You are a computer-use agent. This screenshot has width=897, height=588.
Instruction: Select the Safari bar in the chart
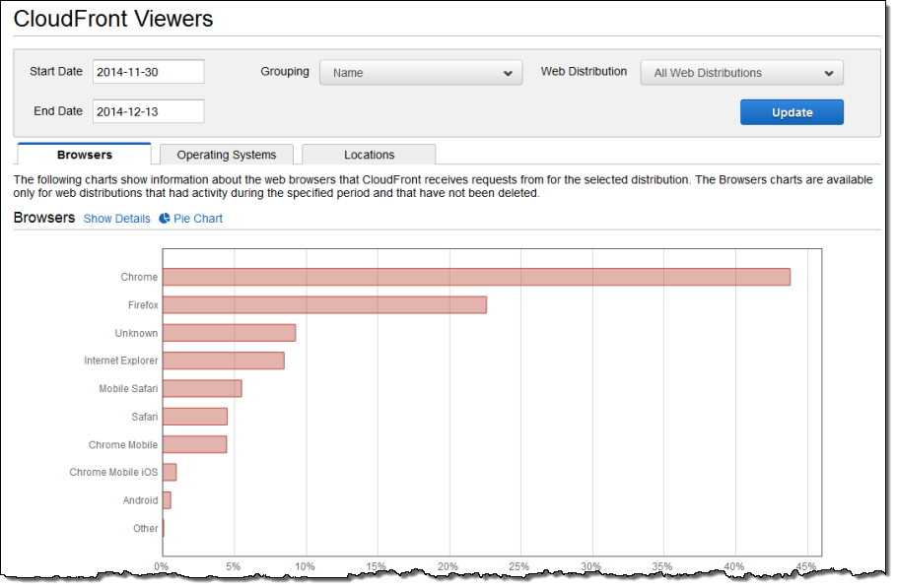click(x=194, y=417)
